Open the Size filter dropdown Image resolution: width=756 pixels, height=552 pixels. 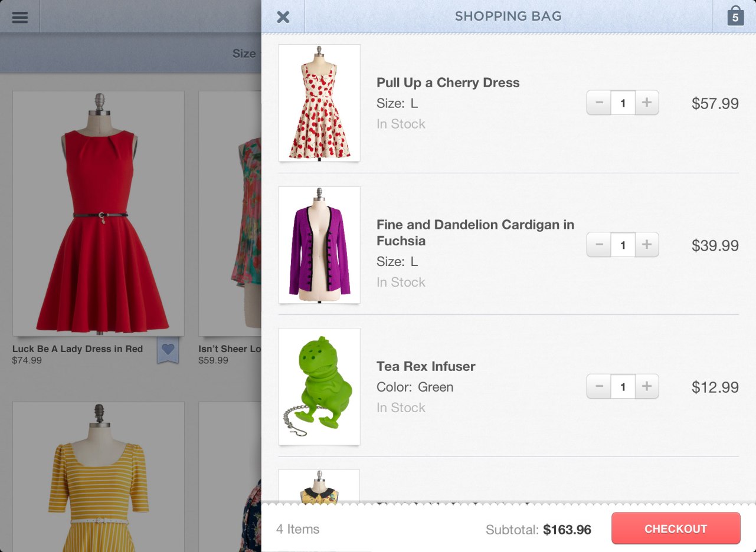[245, 54]
